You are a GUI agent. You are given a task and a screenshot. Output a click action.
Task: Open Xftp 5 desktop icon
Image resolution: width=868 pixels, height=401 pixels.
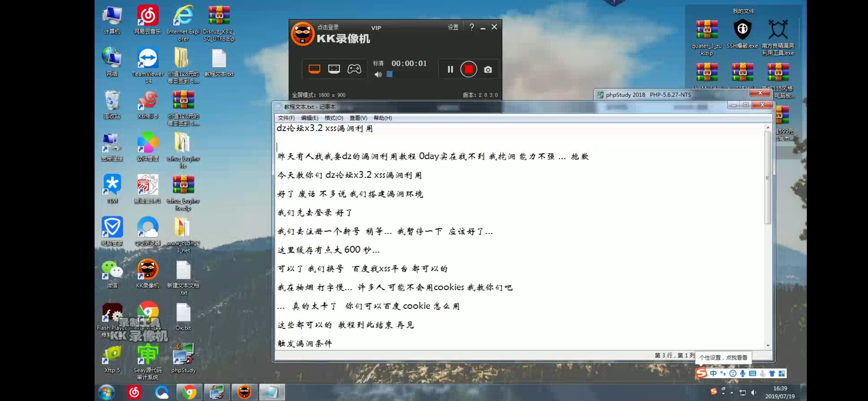tap(112, 359)
